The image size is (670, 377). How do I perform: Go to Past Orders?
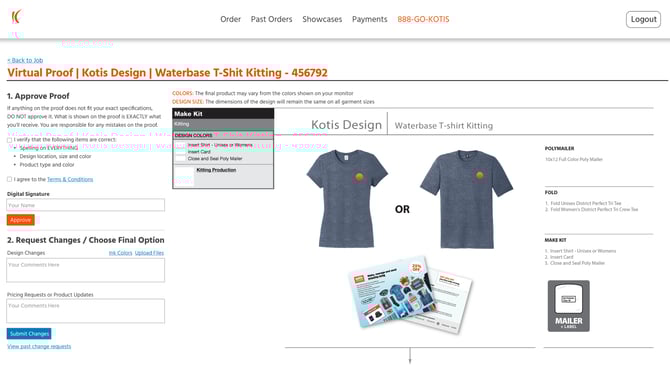271,19
